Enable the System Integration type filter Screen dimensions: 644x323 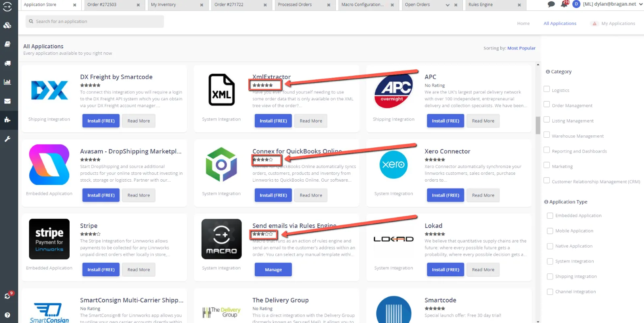tap(550, 261)
